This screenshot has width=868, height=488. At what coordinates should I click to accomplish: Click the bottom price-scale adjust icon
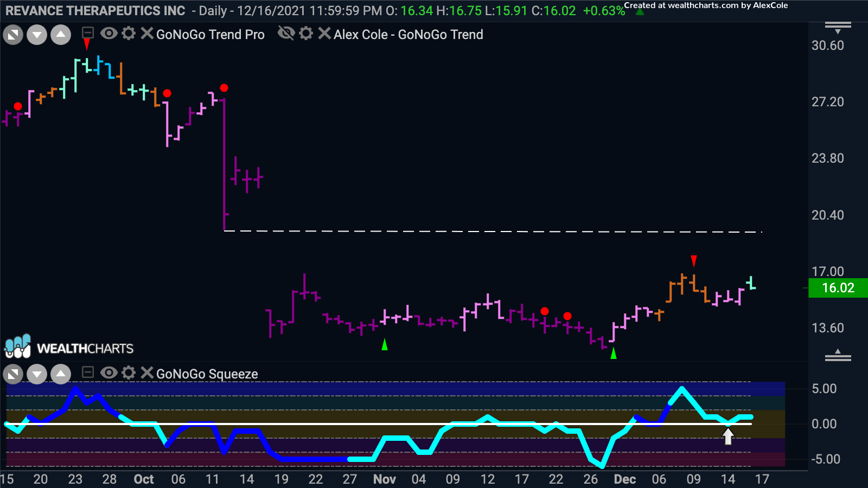838,355
